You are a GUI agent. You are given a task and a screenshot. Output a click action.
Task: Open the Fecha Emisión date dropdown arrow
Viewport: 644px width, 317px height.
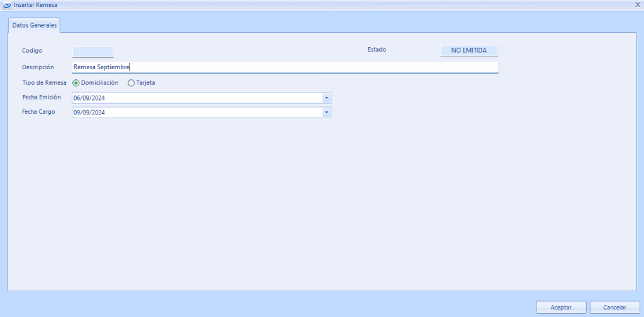pyautogui.click(x=326, y=98)
